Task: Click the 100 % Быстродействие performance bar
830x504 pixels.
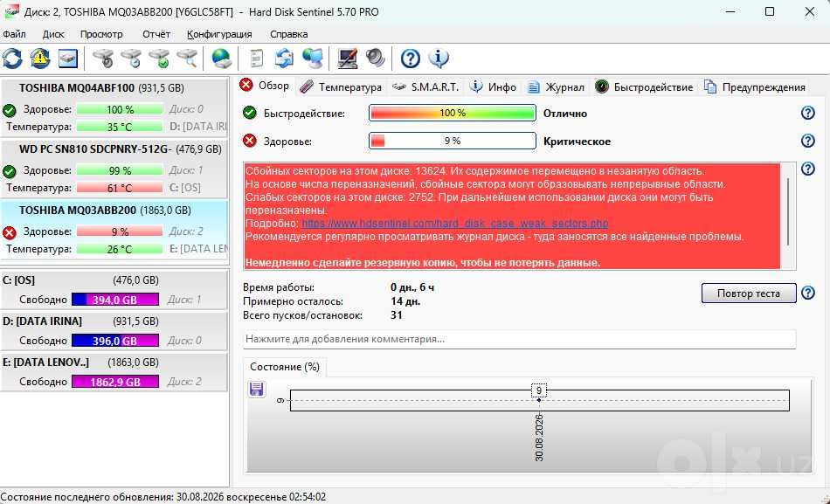Action: click(453, 114)
